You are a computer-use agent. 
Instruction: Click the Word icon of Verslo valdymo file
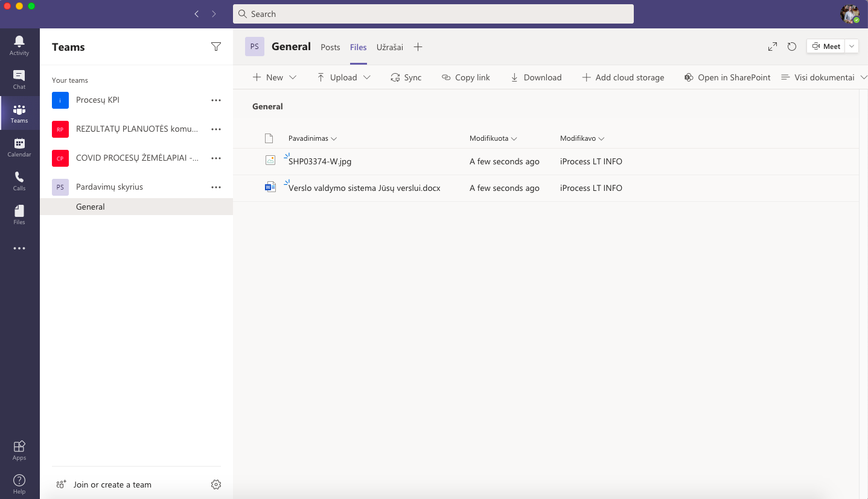pos(270,187)
